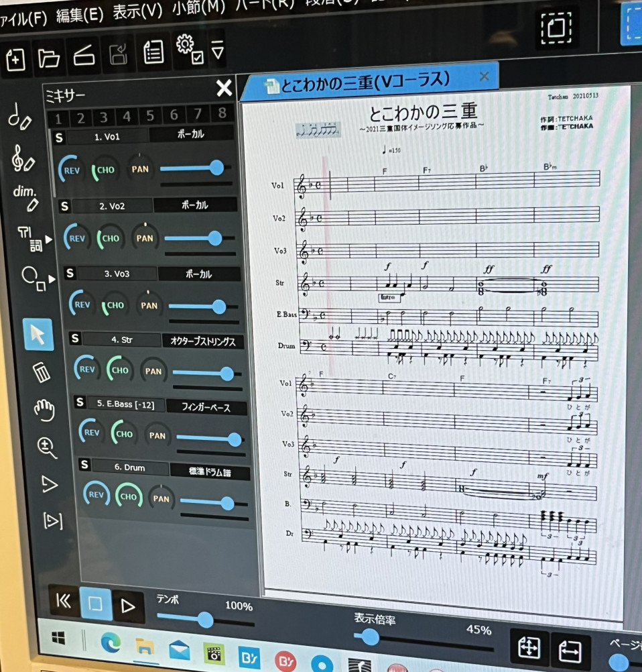Open the 編集(E) menu
642x672 pixels.
click(80, 16)
